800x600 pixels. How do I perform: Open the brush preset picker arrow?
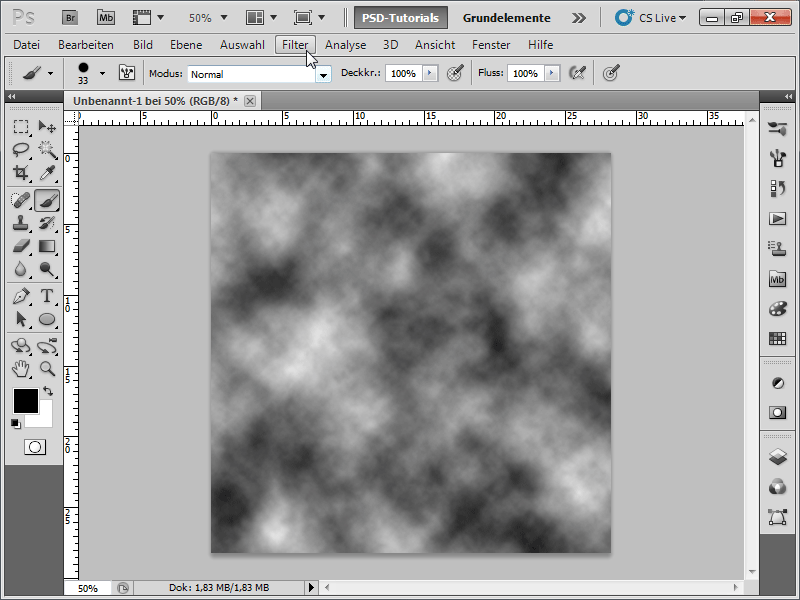pos(102,73)
